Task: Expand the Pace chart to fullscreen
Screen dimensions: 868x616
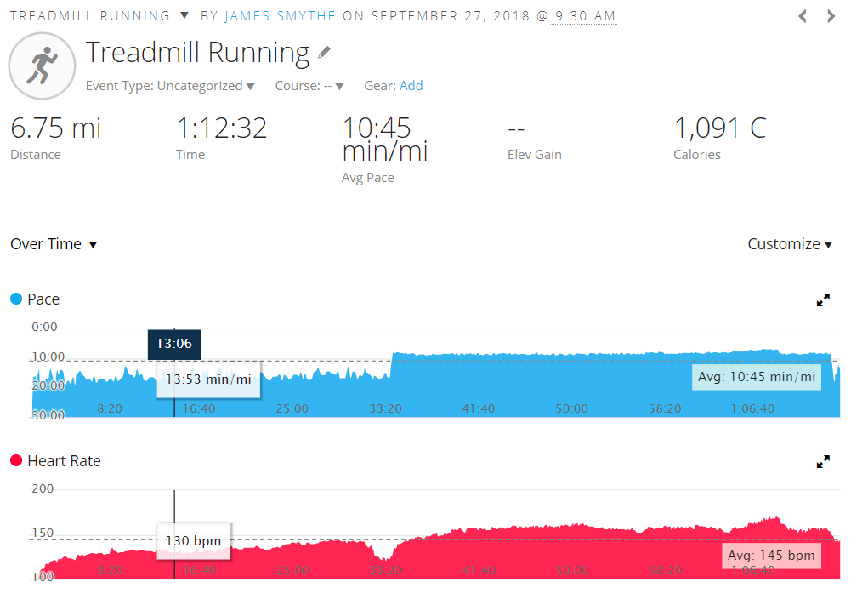Action: pos(823,299)
